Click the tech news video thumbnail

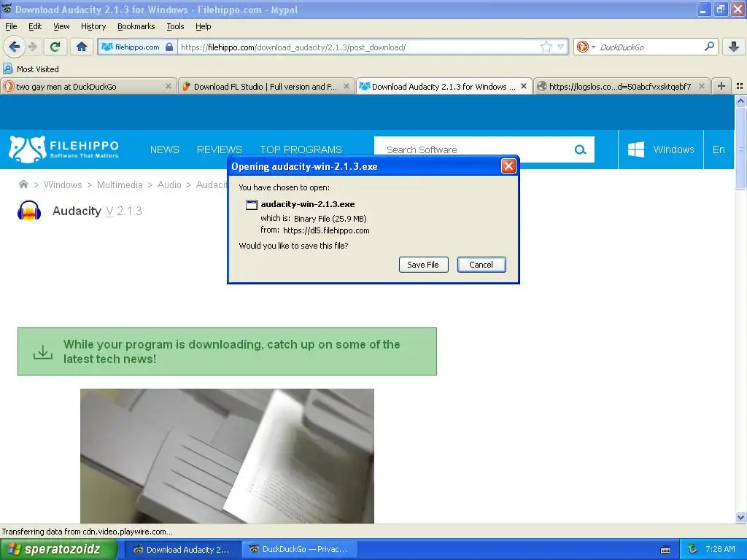pyautogui.click(x=227, y=456)
